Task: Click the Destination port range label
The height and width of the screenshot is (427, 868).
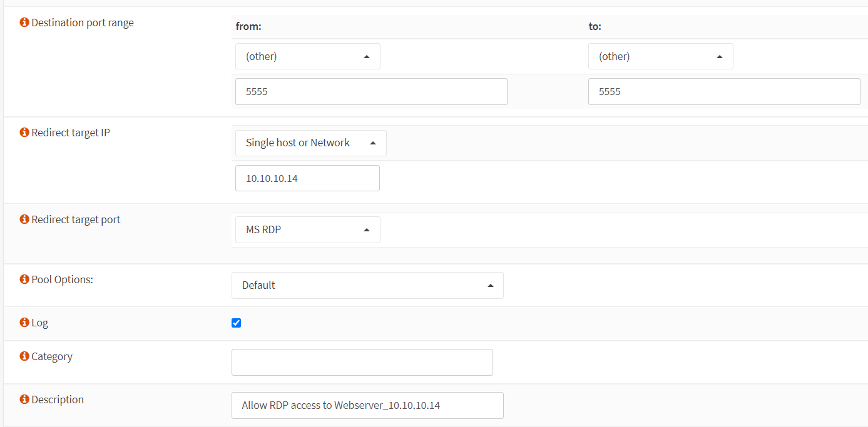Action: 83,23
